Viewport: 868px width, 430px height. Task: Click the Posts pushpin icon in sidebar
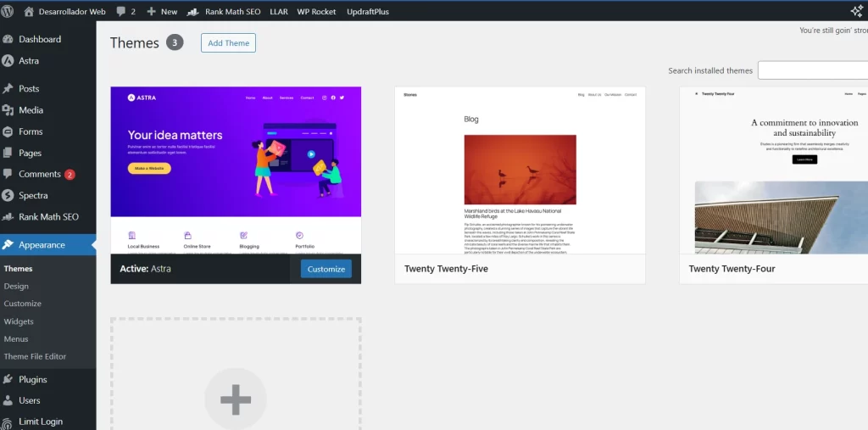click(x=8, y=89)
